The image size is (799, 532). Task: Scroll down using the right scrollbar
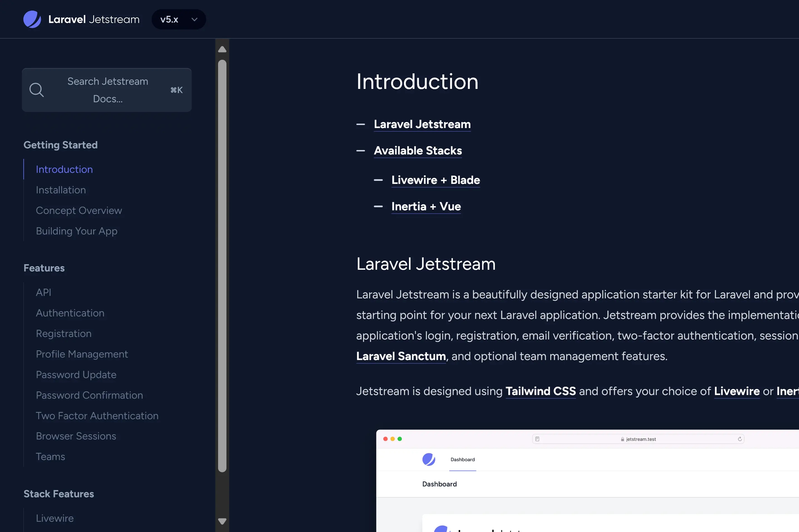tap(222, 521)
